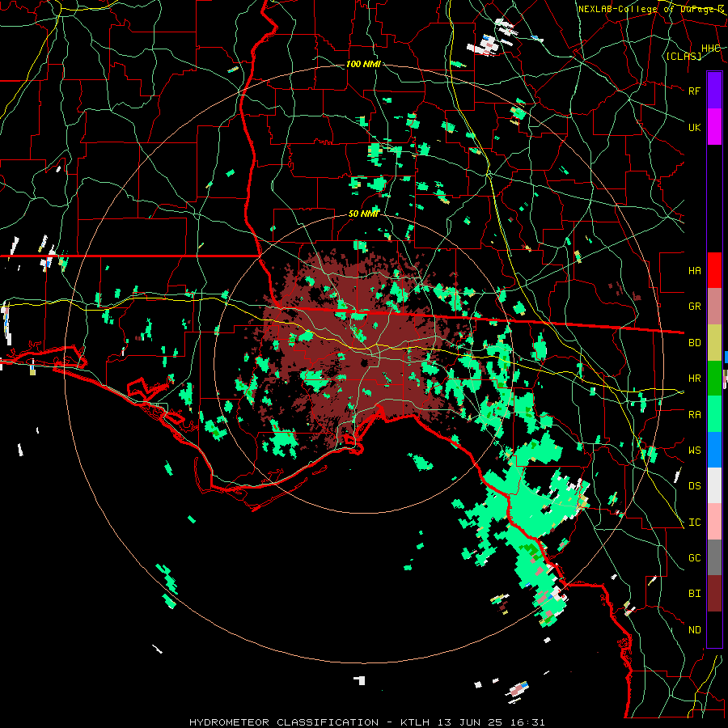Click the RF legend label

694,91
